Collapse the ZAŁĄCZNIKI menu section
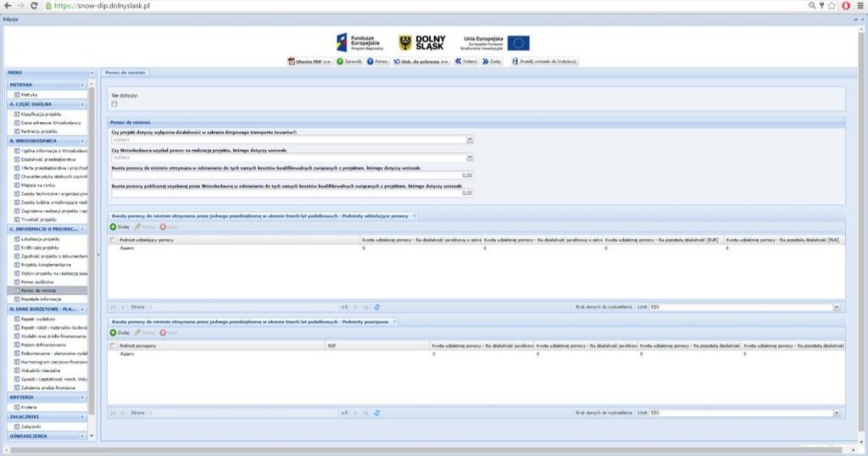Screen dimensions: 868x456 pyautogui.click(x=82, y=417)
